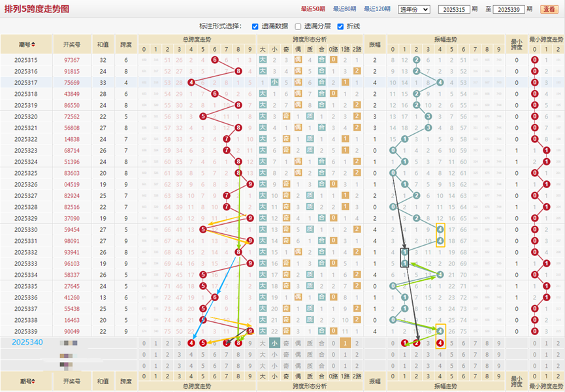
Task: Click winning number 96103
Action: pos(72,264)
